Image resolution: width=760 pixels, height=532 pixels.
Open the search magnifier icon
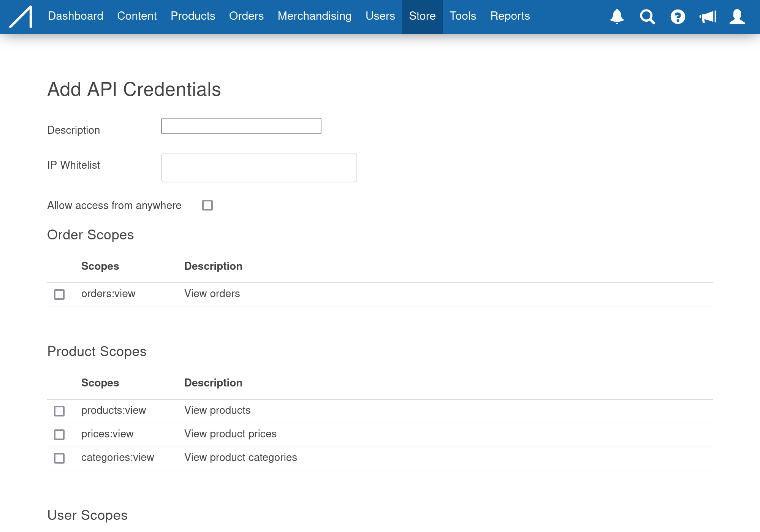click(x=647, y=17)
